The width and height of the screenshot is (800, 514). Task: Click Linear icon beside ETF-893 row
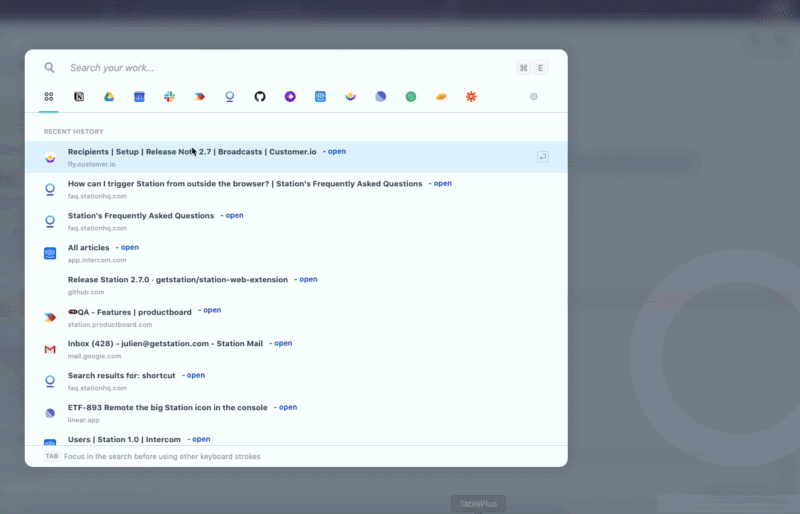coord(50,413)
